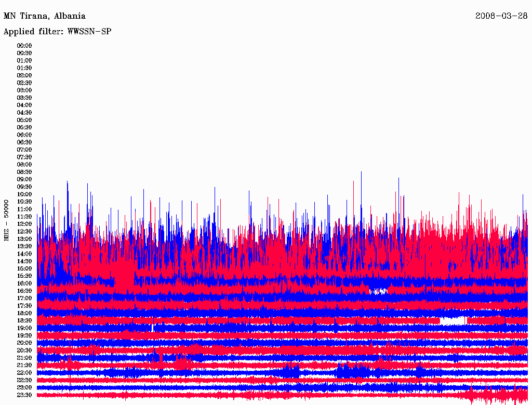The height and width of the screenshot is (405, 532).
Task: Select the 03:00 time row label
Action: (24, 90)
